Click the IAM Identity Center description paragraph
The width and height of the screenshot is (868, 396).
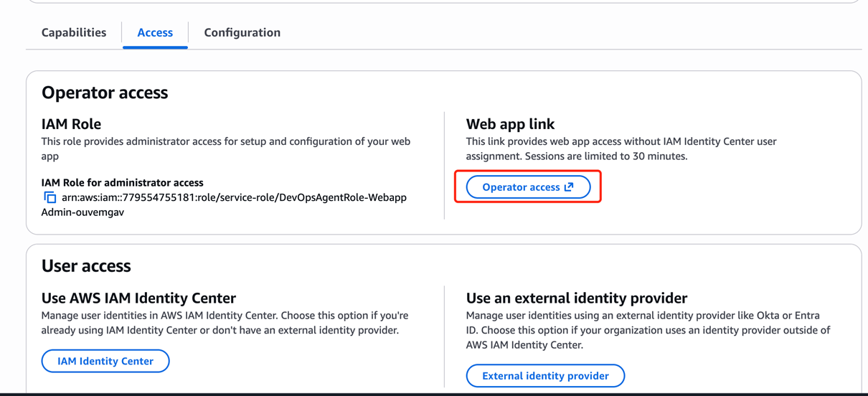click(x=225, y=323)
